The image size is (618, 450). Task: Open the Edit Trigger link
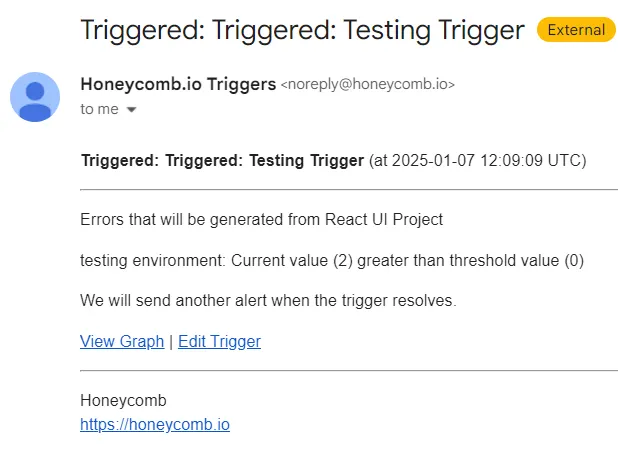(219, 341)
